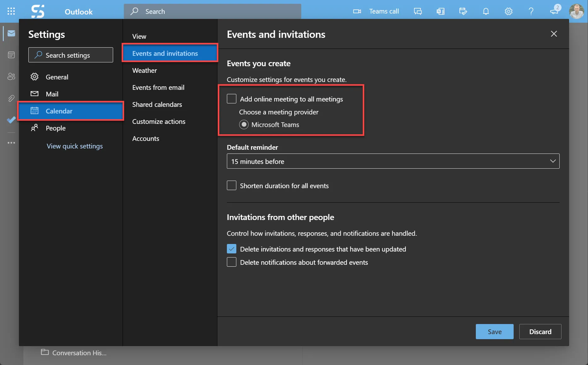The image size is (588, 365).
Task: Open Customize actions subsection
Action: coord(170,121)
